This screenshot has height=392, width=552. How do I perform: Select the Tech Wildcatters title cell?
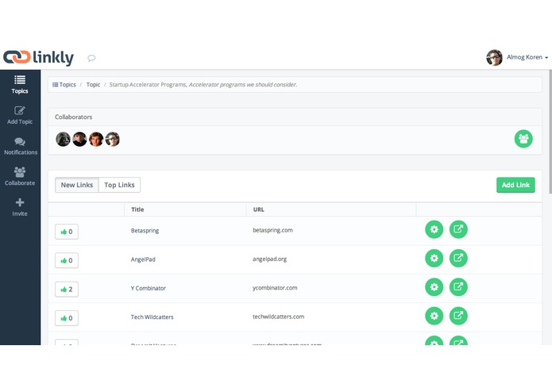click(152, 317)
